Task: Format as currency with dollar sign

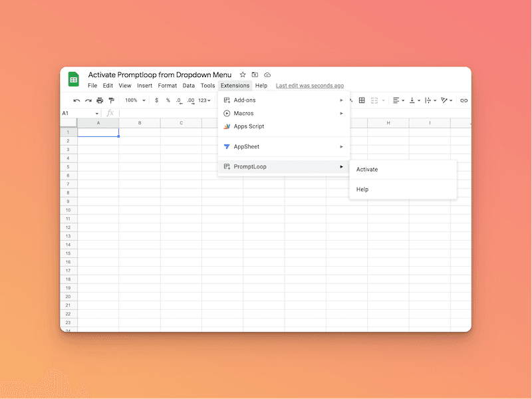Action: pyautogui.click(x=156, y=100)
